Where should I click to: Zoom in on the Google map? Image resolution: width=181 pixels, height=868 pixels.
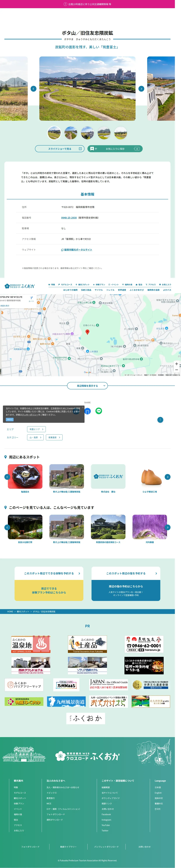pyautogui.click(x=177, y=364)
